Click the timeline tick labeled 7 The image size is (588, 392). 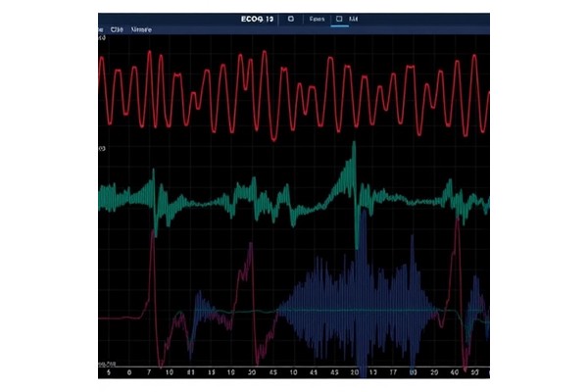pos(148,373)
